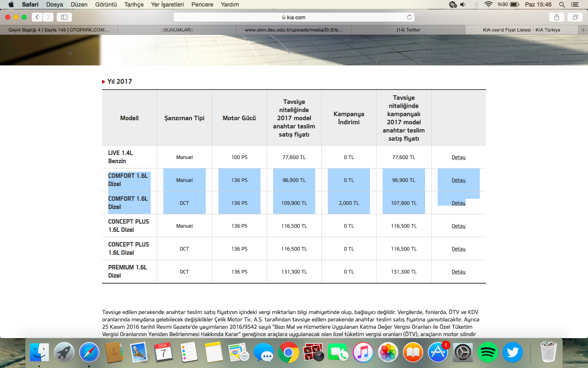Open Detay link for CONCEPT PLUS Manuel row
Screen dimensions: 588x368
[459, 226]
